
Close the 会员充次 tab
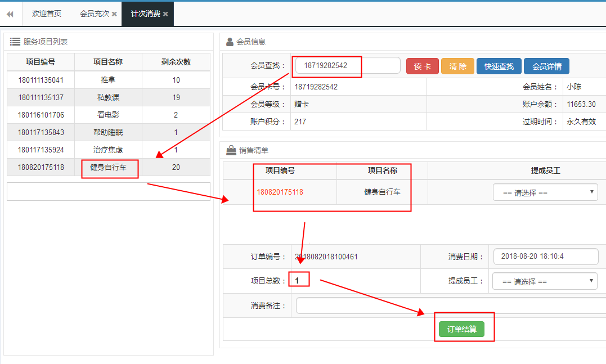[114, 14]
